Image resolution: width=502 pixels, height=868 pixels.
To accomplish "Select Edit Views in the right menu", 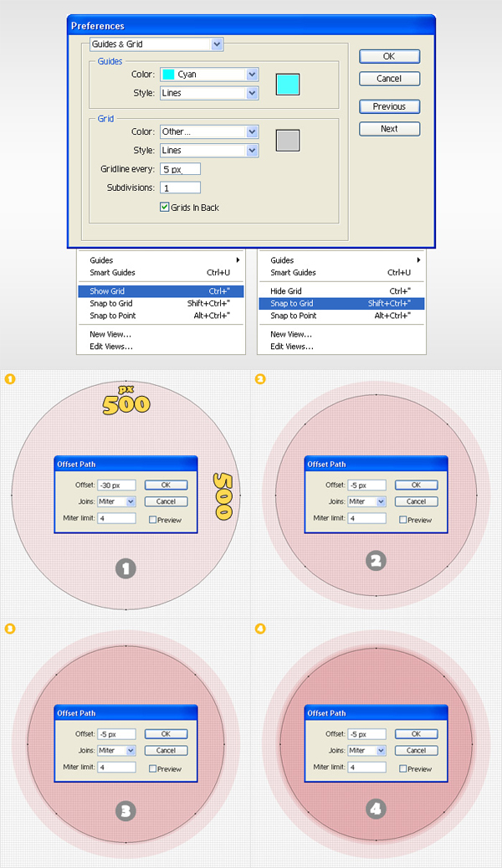I will [341, 347].
